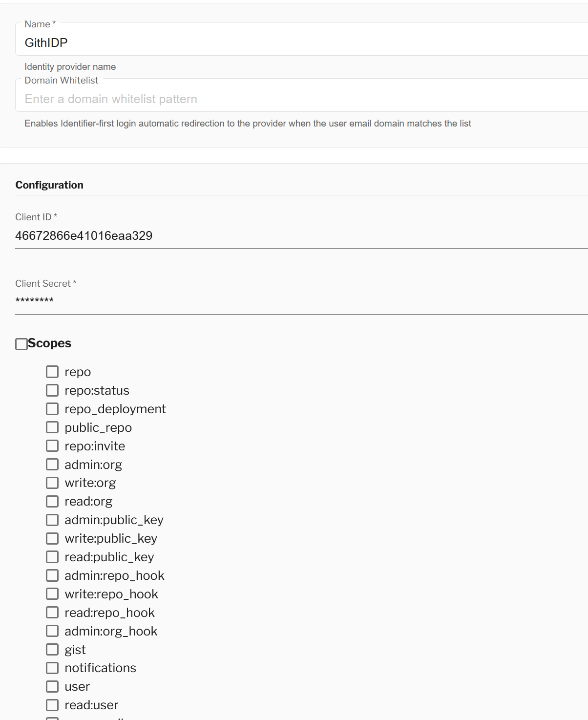Tick the repo:invite scope
This screenshot has width=588, height=720.
pyautogui.click(x=52, y=446)
